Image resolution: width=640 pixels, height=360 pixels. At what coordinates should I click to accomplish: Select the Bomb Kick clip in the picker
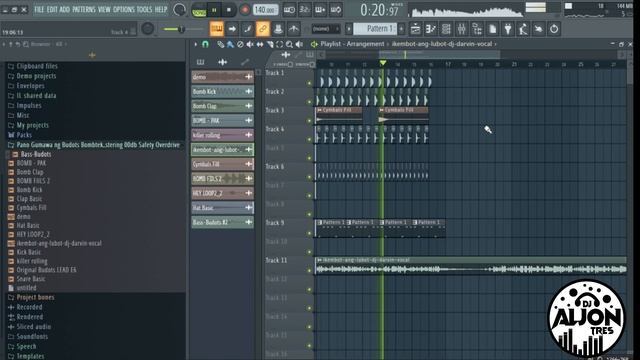click(222, 91)
